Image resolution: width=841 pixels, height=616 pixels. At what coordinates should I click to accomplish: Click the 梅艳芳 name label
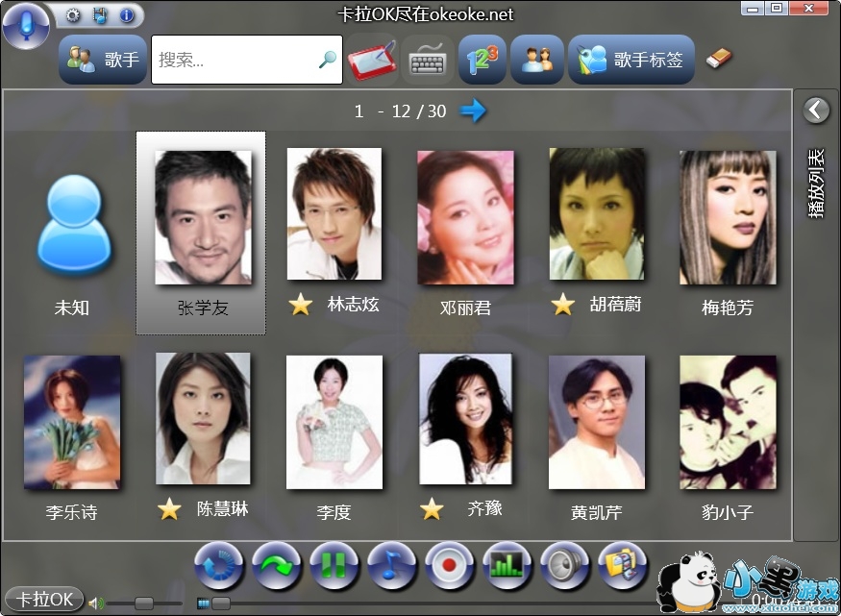728,308
